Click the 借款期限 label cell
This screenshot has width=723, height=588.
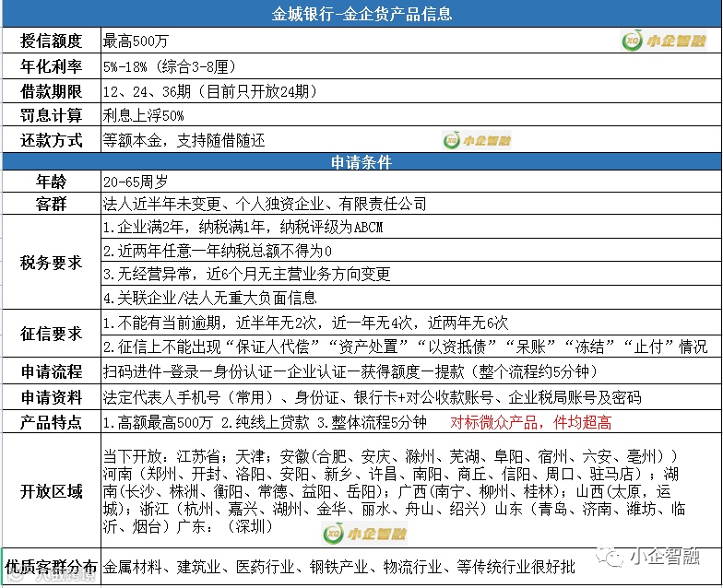point(52,91)
